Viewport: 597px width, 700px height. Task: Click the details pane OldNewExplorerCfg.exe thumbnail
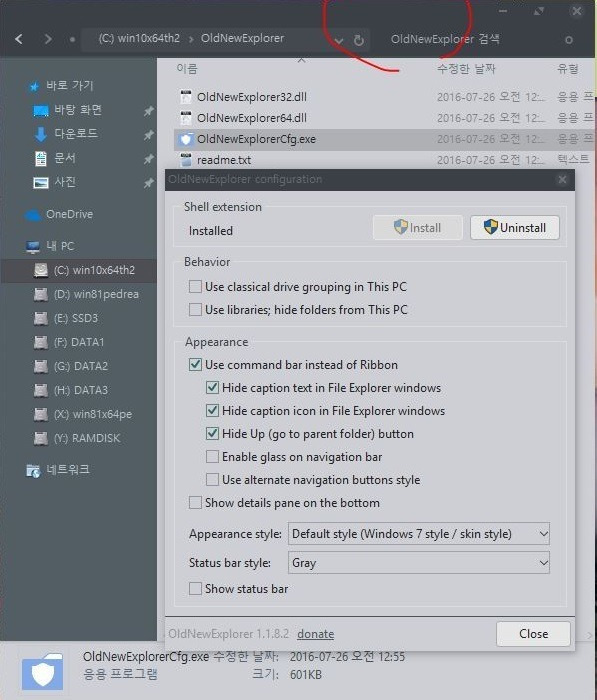coord(43,673)
